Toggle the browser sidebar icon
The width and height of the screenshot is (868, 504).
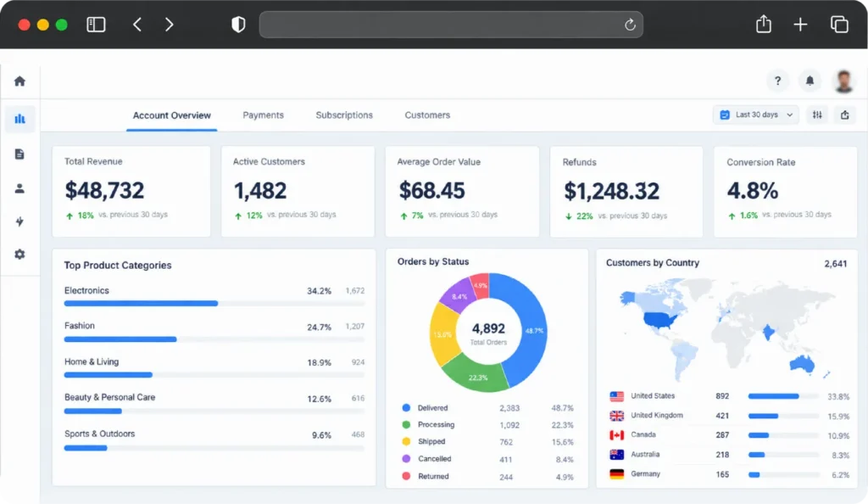point(96,25)
